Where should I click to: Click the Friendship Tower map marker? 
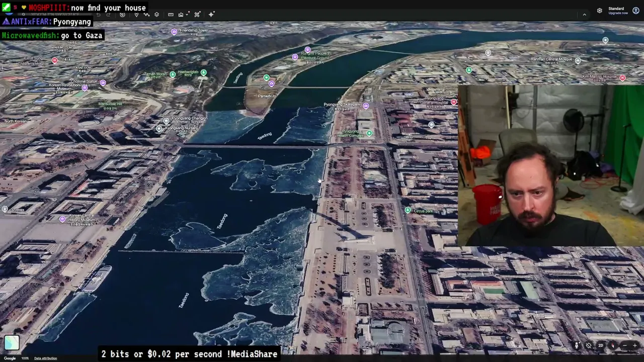[x=174, y=32]
